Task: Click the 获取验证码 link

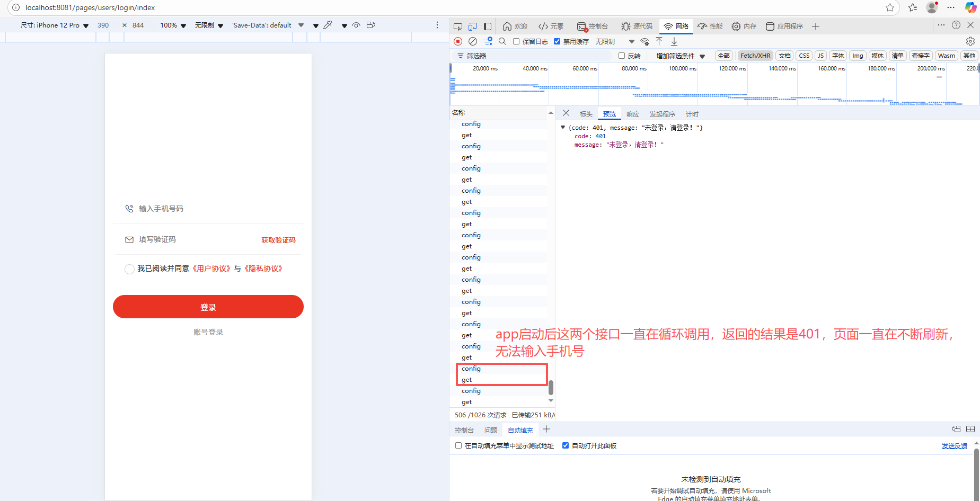Action: 278,240
